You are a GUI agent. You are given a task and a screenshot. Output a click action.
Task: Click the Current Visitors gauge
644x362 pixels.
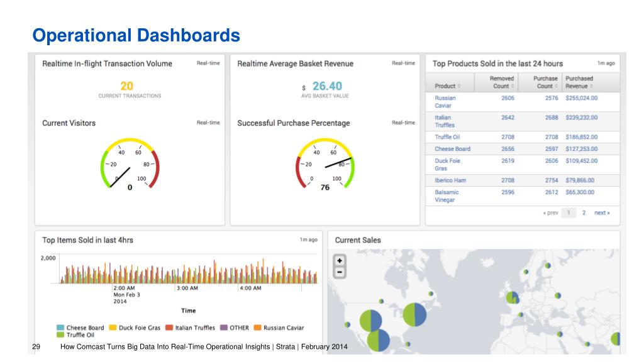coord(130,164)
